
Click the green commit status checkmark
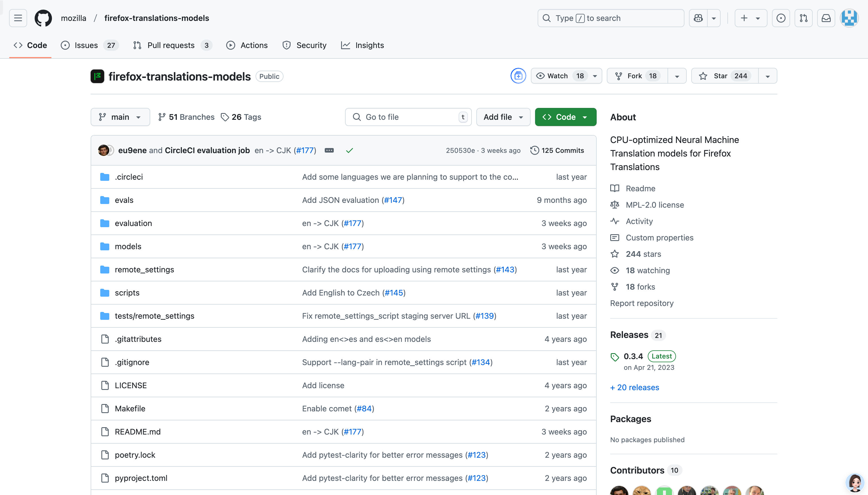pyautogui.click(x=349, y=150)
